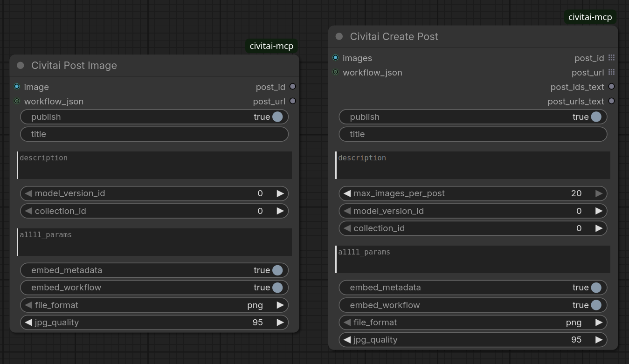Click a1111_params text area in Create Post node

473,259
